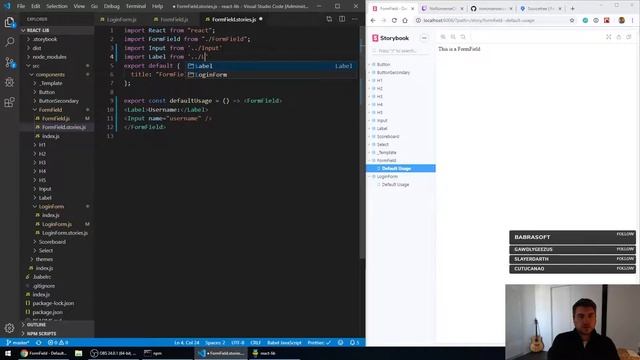
Task: Open the Debug menu
Action: click(x=111, y=6)
